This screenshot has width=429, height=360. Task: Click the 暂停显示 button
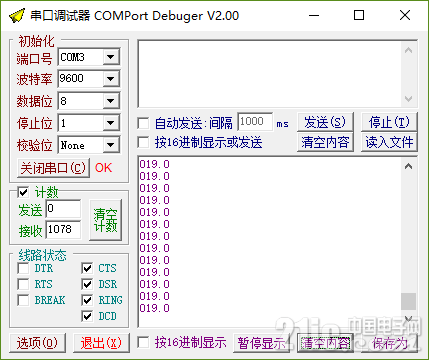point(261,343)
